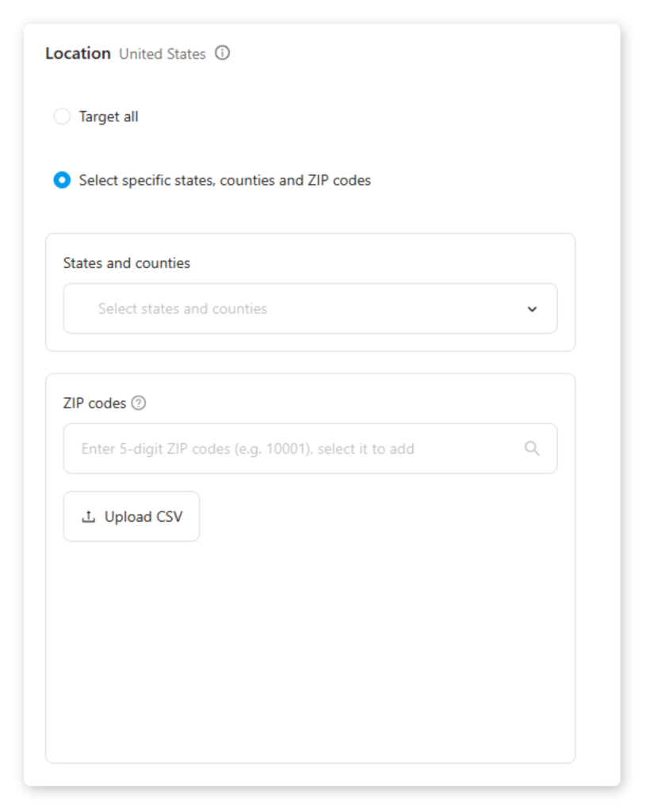Click the ZIP codes section title
The width and height of the screenshot is (646, 812).
[x=94, y=403]
